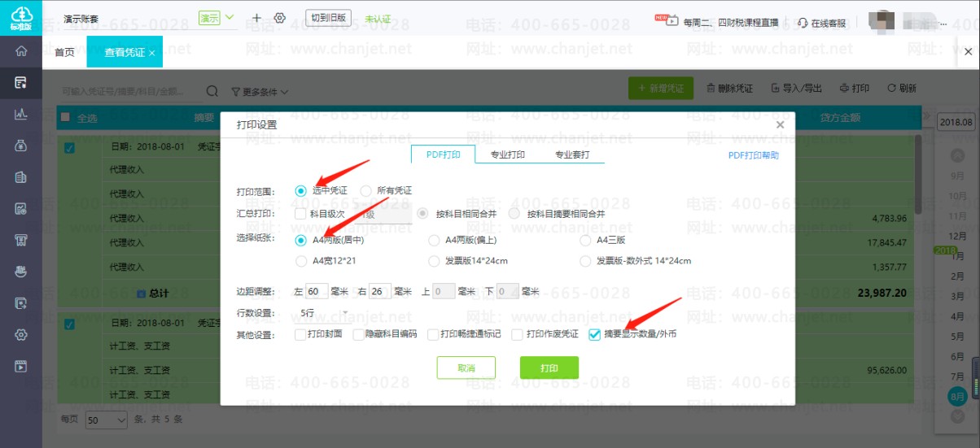Open the 演示 account dropdown
980x448 pixels.
tap(217, 18)
